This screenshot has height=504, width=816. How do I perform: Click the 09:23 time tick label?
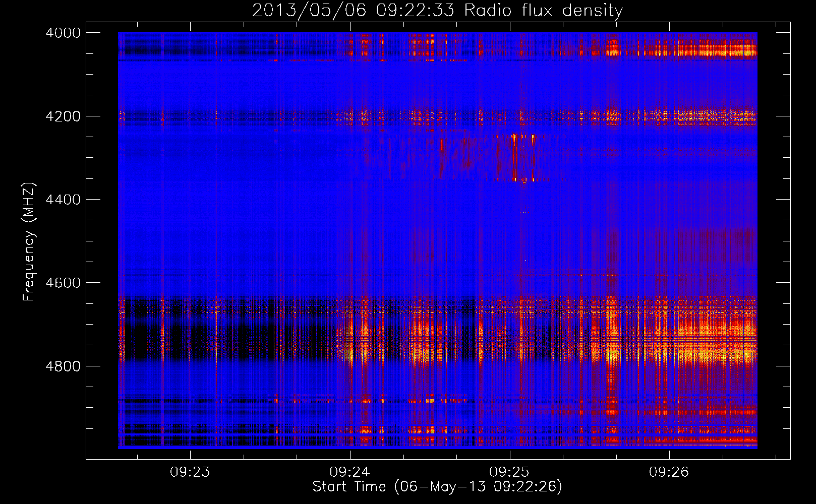(190, 472)
